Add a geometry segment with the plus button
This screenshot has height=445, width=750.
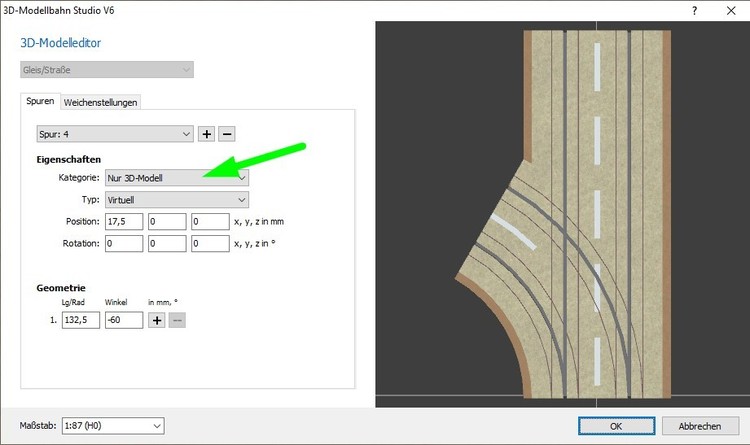click(x=157, y=320)
